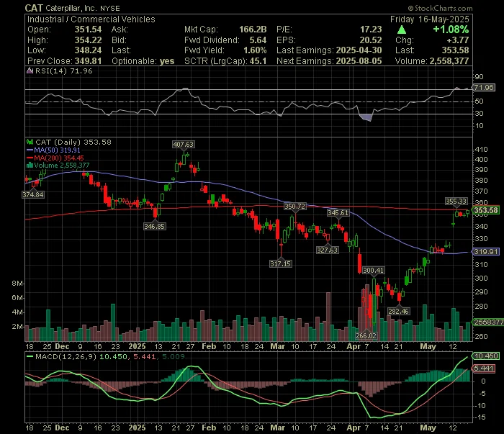The width and height of the screenshot is (504, 434).
Task: Click the 319.91 MA(50) axis tag
Action: (486, 251)
